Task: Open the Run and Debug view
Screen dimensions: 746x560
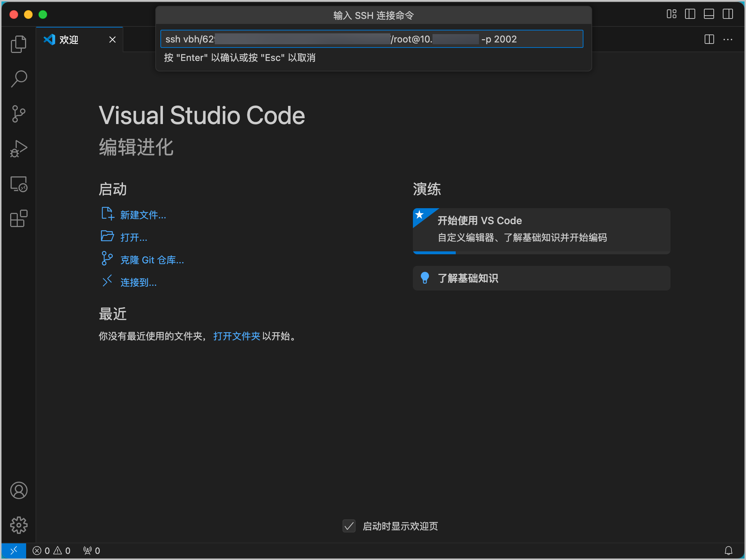Action: point(19,149)
